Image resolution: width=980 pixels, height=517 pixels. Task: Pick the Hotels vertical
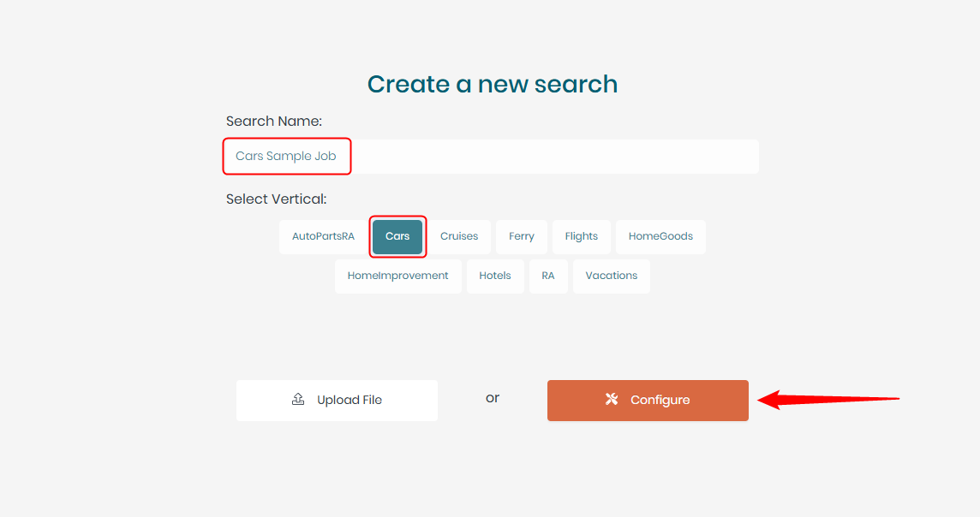(x=495, y=276)
